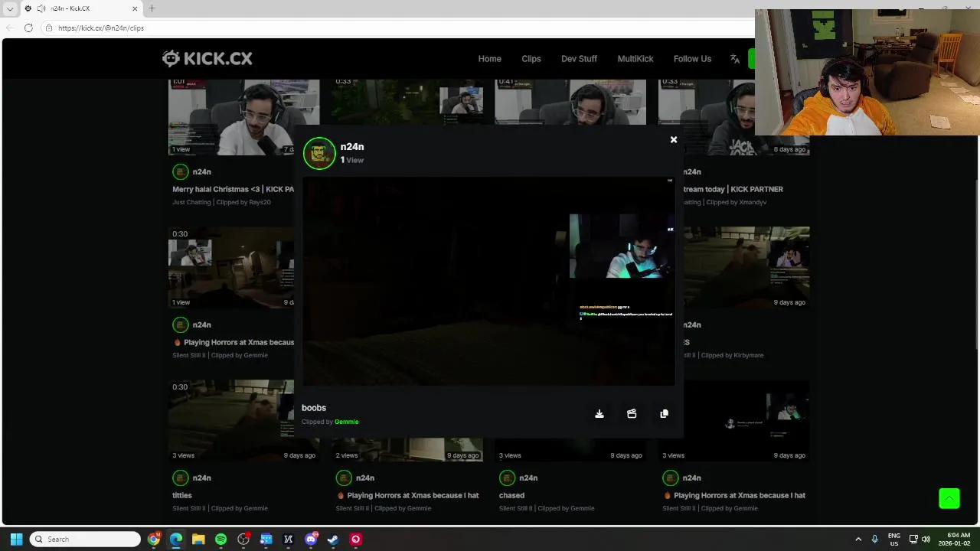Click the address bar URL field
The height and width of the screenshot is (551, 980).
point(398,28)
